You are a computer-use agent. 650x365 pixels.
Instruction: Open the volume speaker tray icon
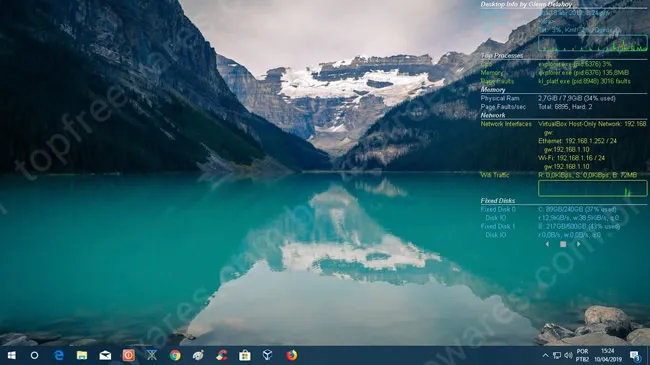568,356
